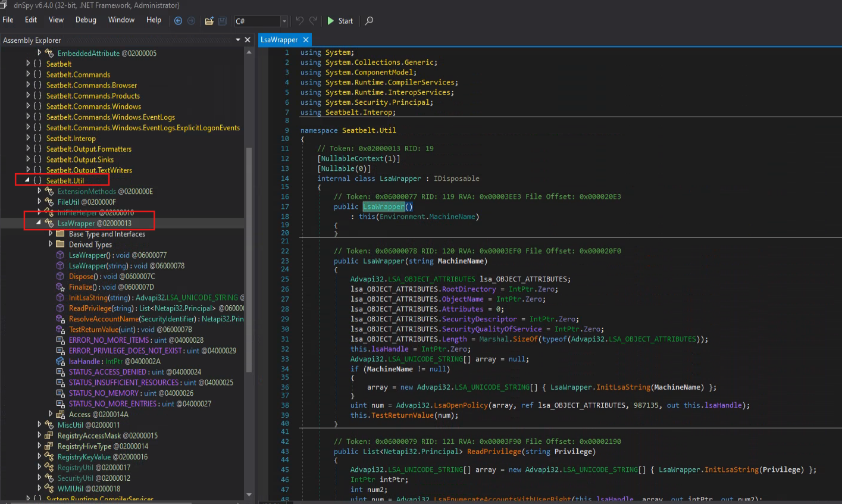Close the LsaWrapper tab
The image size is (842, 504).
click(x=305, y=40)
